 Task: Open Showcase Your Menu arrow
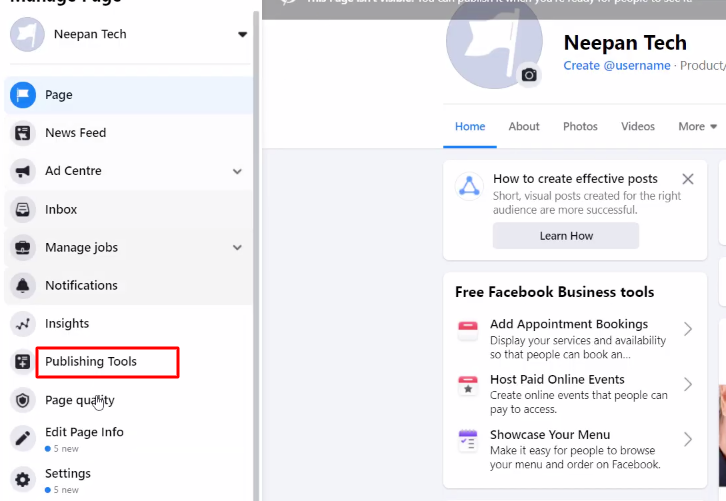click(x=688, y=439)
